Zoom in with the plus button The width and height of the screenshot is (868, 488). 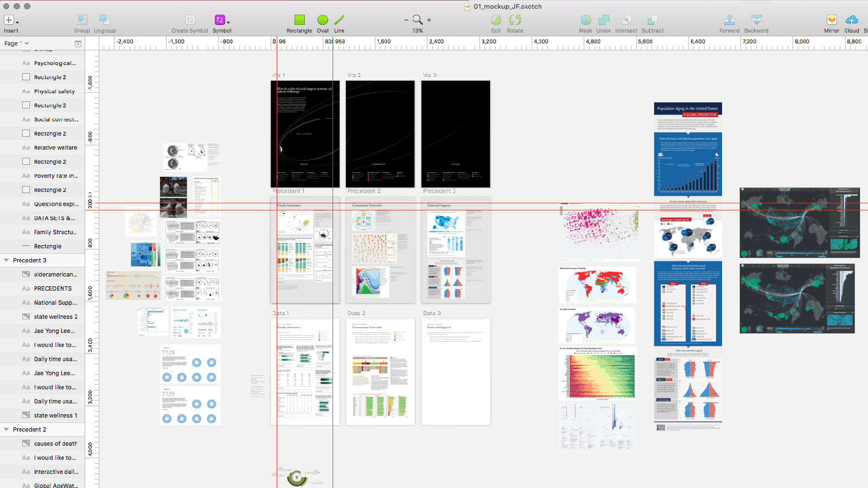429,20
